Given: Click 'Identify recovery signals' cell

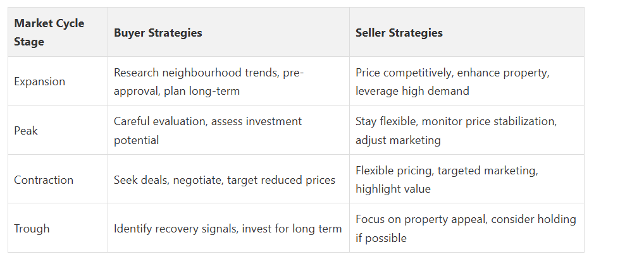Looking at the screenshot, I should click(229, 228).
